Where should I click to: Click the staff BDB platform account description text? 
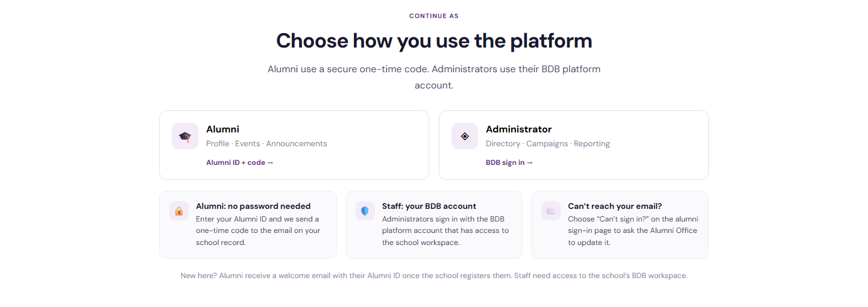445,231
